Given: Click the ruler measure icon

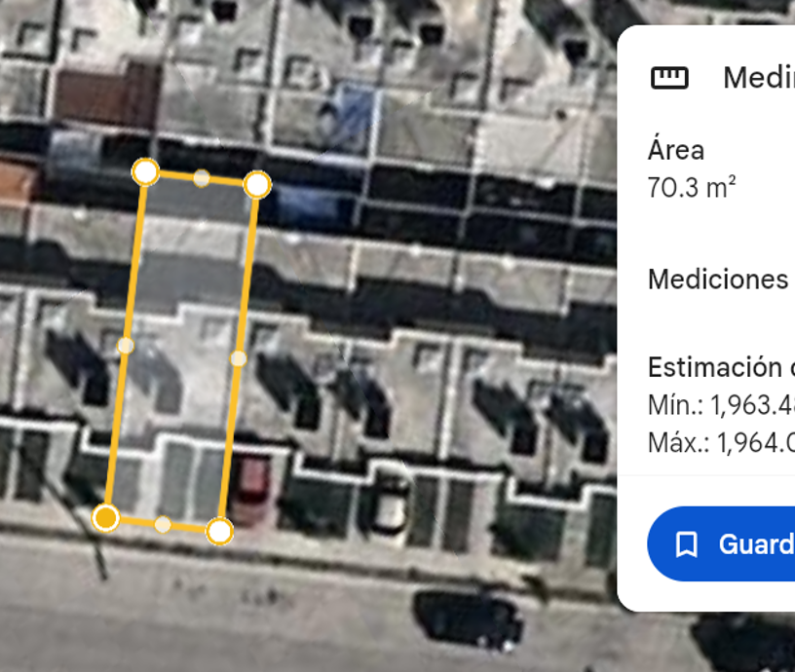Looking at the screenshot, I should click(669, 78).
